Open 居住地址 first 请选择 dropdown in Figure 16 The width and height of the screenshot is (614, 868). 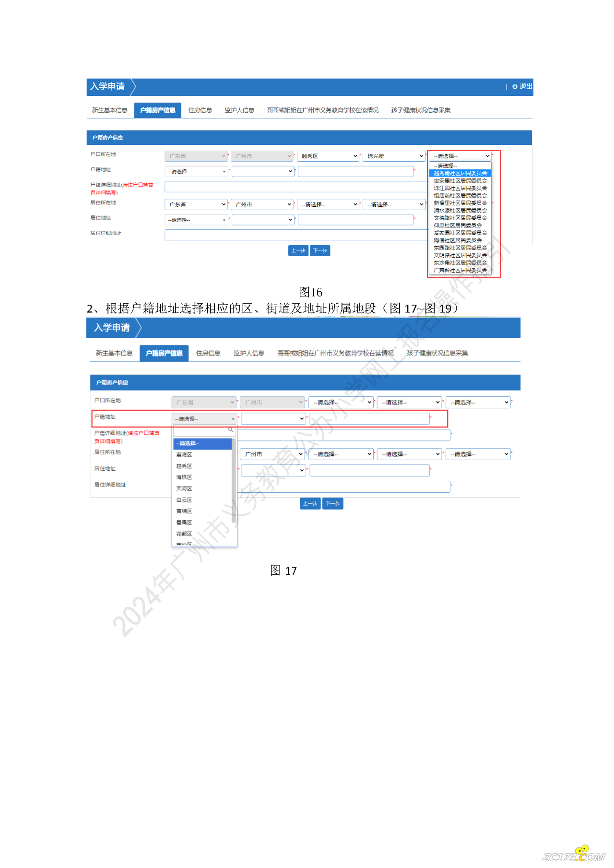(x=197, y=220)
